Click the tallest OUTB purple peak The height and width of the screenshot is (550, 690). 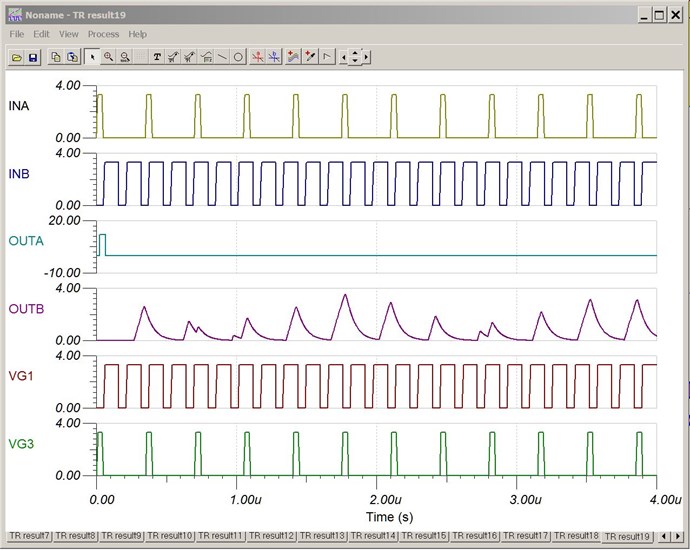tap(345, 295)
